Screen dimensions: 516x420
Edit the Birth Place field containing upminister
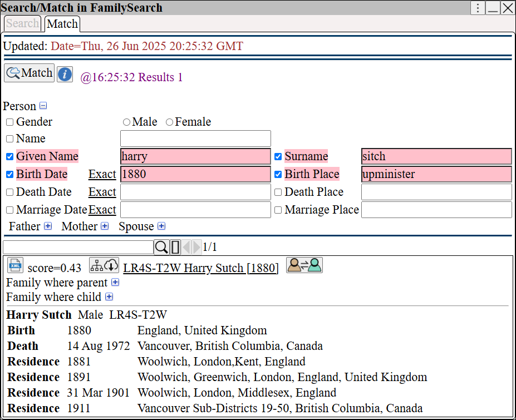point(436,174)
